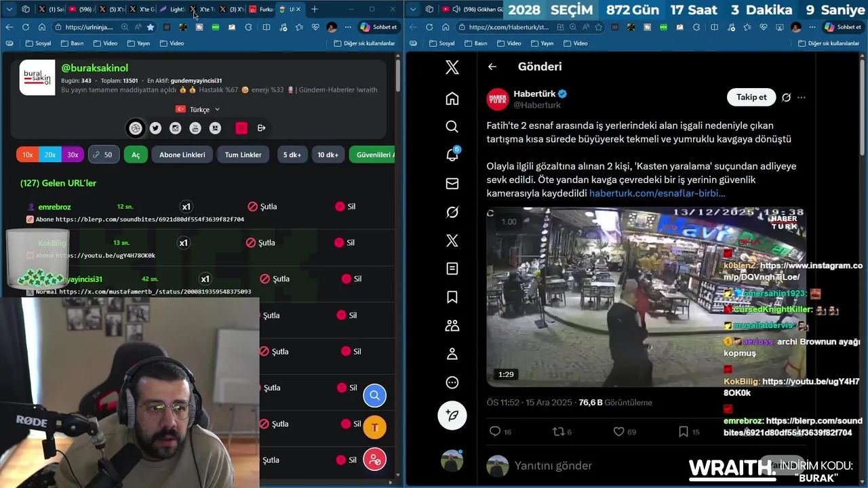
Task: Expand tab list arrow in right browser
Action: [413, 9]
